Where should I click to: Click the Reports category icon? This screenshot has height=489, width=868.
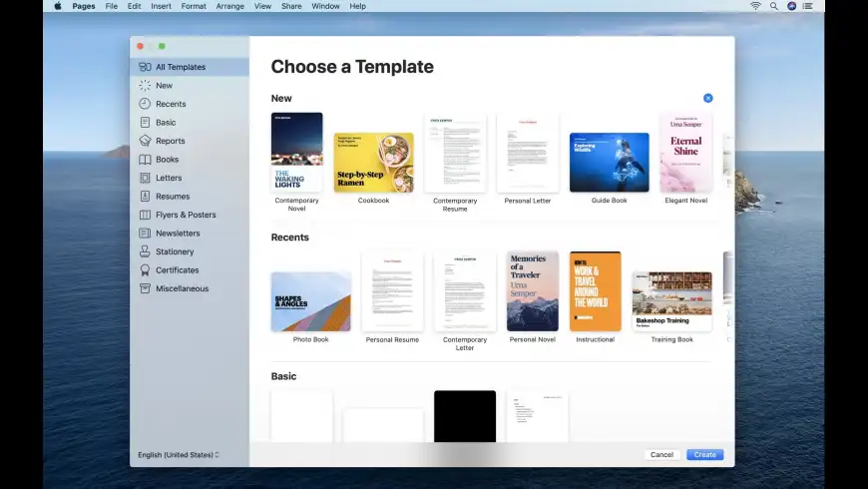point(145,141)
